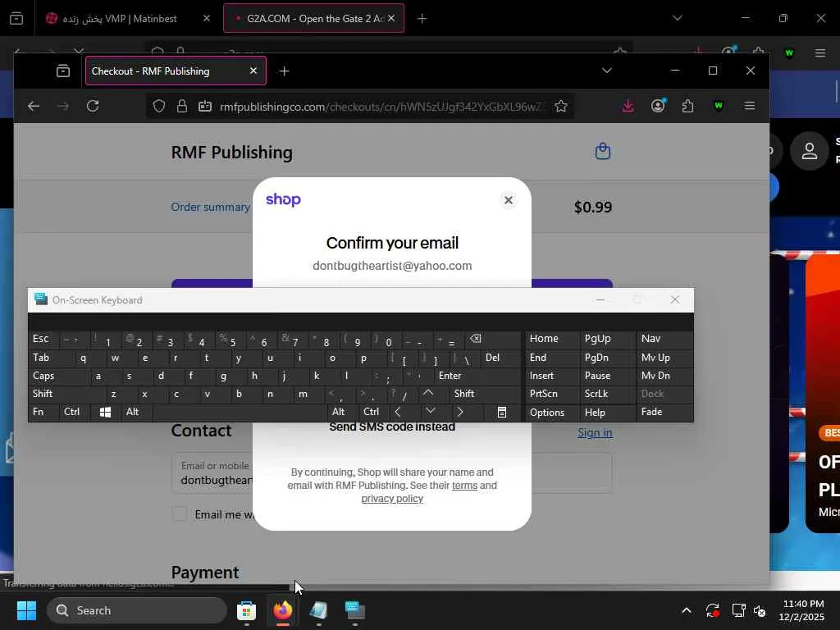
Task: Click the taskbar Search box
Action: (137, 610)
